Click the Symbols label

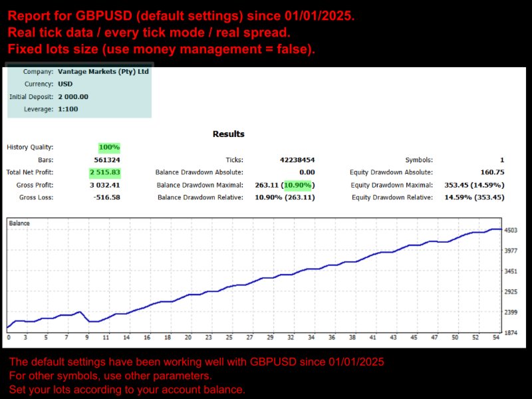(x=419, y=160)
